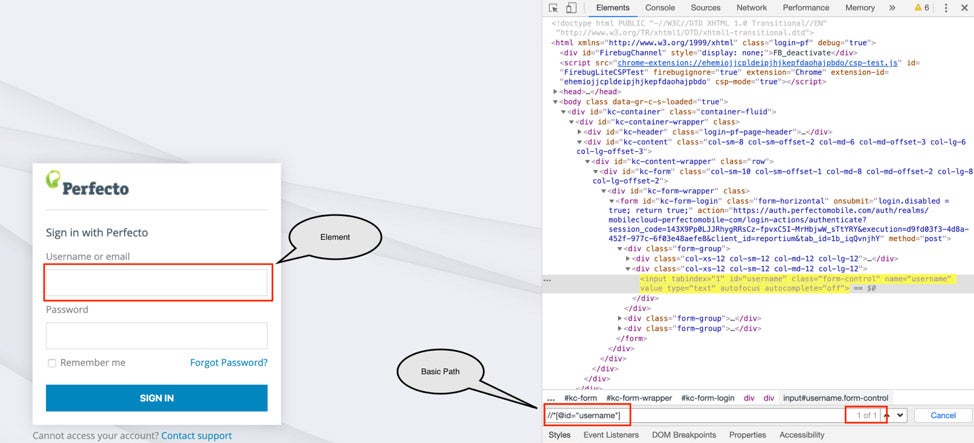Collapse the kc-content div node

point(580,142)
